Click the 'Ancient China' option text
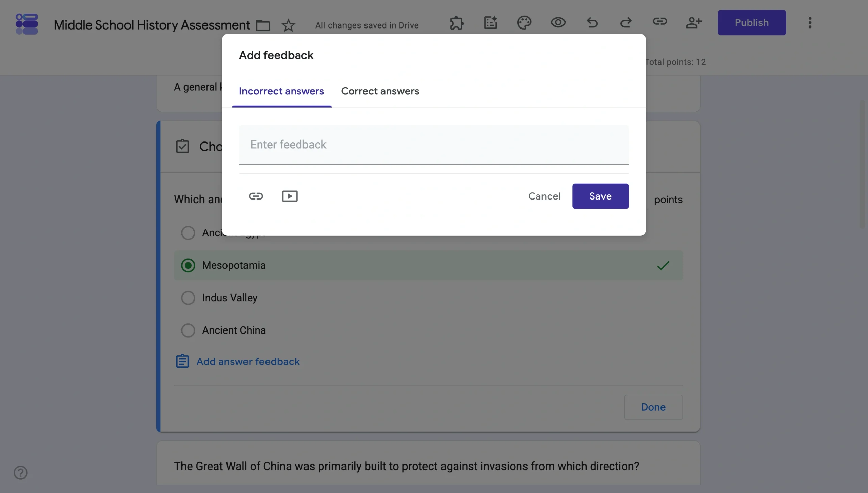Image resolution: width=868 pixels, height=493 pixels. (x=234, y=330)
